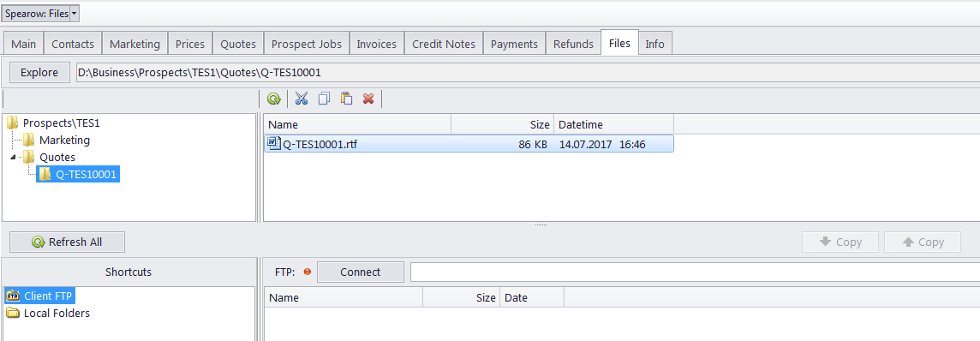Click the horizontal splitter grip below file list
Viewport: 980px width, 341px height.
(541, 224)
